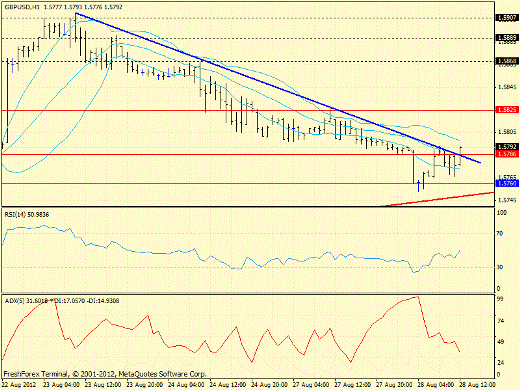Click the ADX(5) indicator values label

point(62,301)
